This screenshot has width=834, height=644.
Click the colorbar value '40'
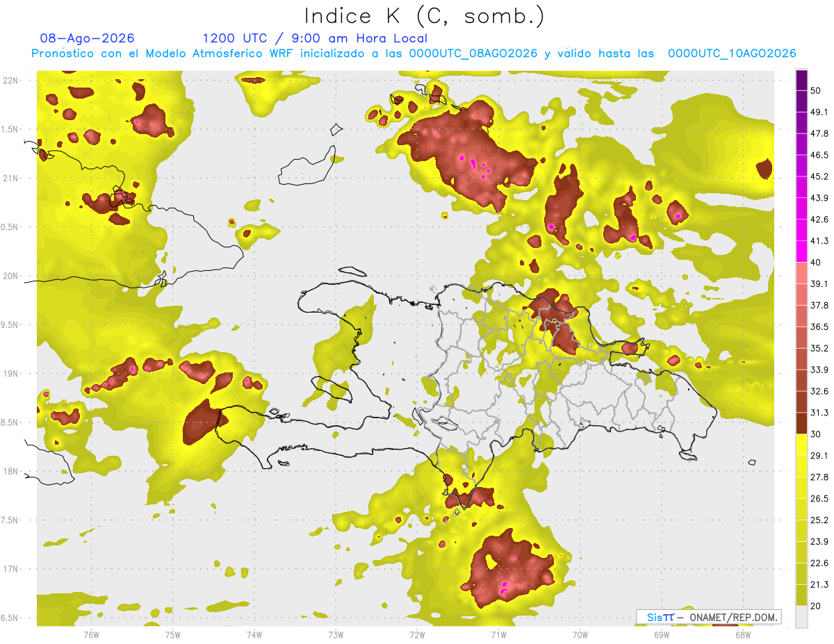pyautogui.click(x=816, y=263)
